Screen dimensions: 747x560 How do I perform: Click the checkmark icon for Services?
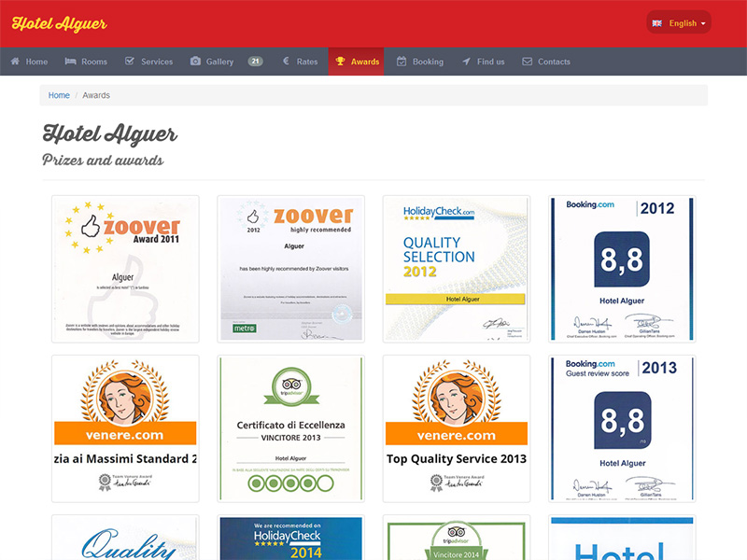pyautogui.click(x=129, y=61)
